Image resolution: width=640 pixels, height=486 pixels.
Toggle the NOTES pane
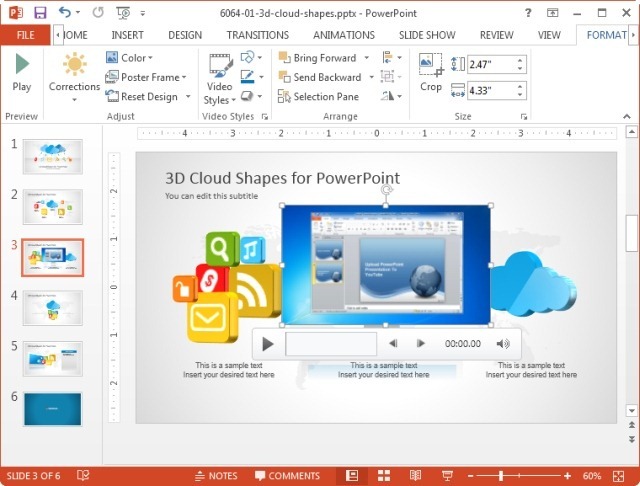tap(216, 476)
